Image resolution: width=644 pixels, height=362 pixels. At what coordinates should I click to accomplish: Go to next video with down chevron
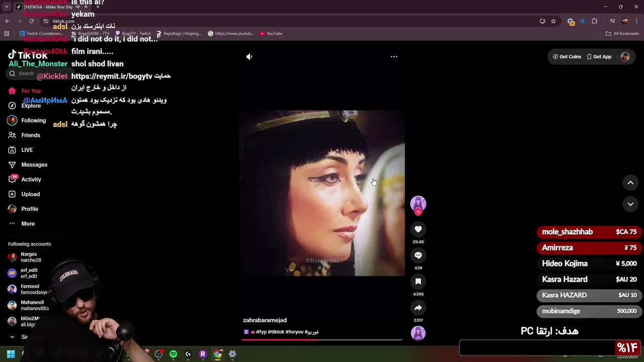pyautogui.click(x=630, y=204)
